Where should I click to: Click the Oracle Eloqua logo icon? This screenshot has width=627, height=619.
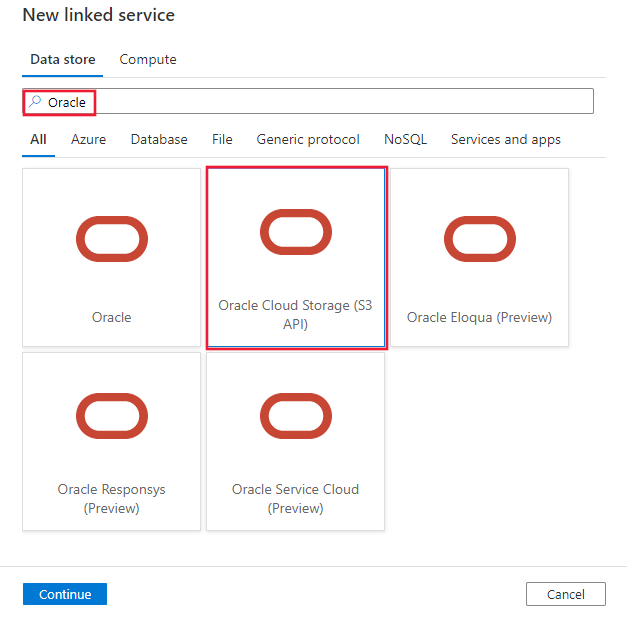coord(480,238)
